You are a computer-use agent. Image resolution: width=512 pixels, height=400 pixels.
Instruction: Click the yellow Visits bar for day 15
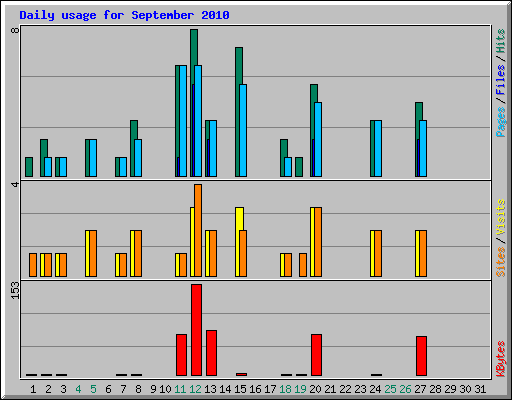pos(239,219)
